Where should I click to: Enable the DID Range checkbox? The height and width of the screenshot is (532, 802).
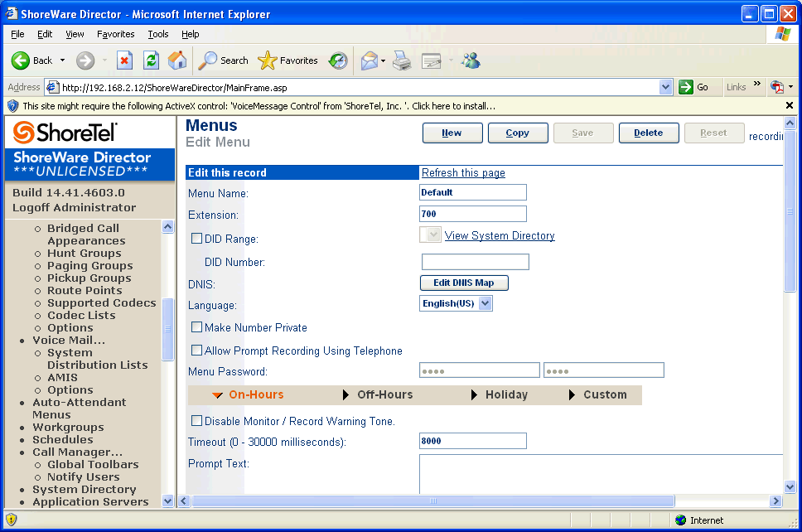197,239
